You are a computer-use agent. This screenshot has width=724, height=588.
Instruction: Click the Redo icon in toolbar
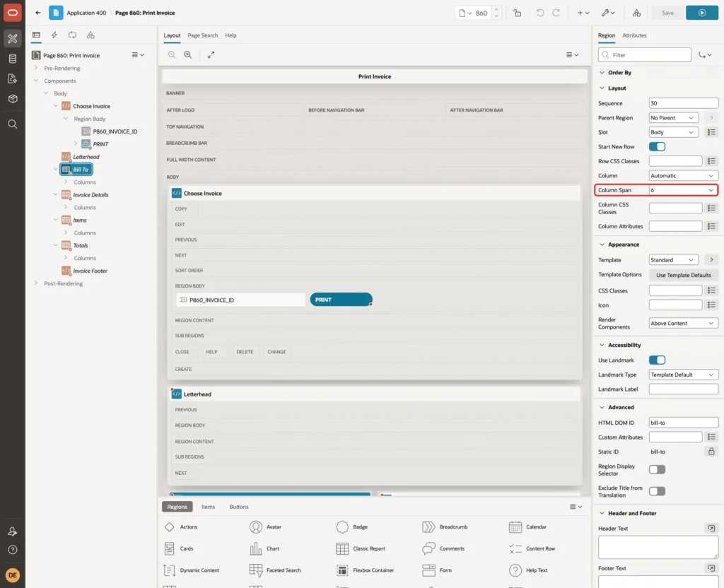(x=556, y=13)
